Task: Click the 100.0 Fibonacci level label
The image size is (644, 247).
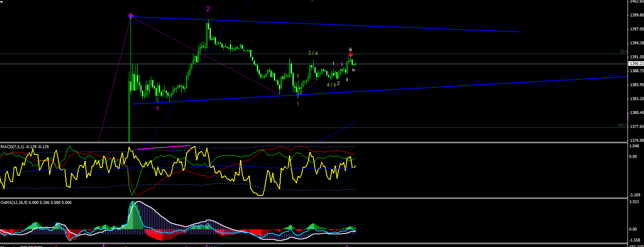Action: (622, 125)
